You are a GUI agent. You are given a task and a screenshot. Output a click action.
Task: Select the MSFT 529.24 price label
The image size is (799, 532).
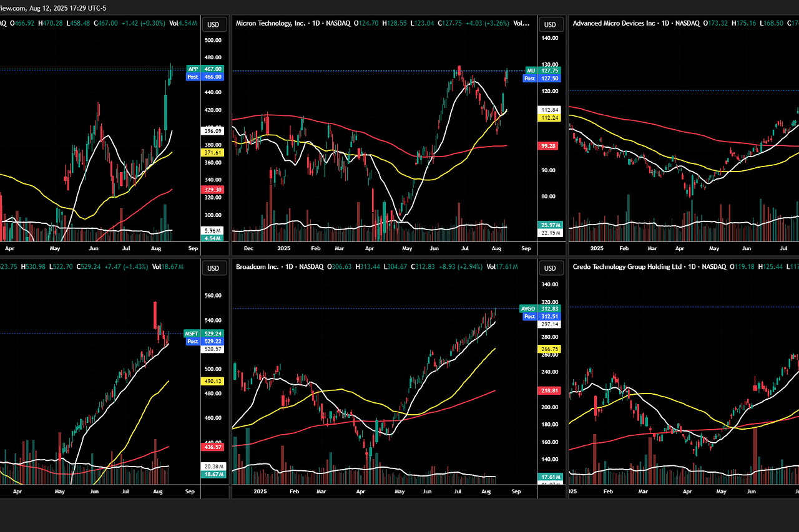tap(205, 334)
